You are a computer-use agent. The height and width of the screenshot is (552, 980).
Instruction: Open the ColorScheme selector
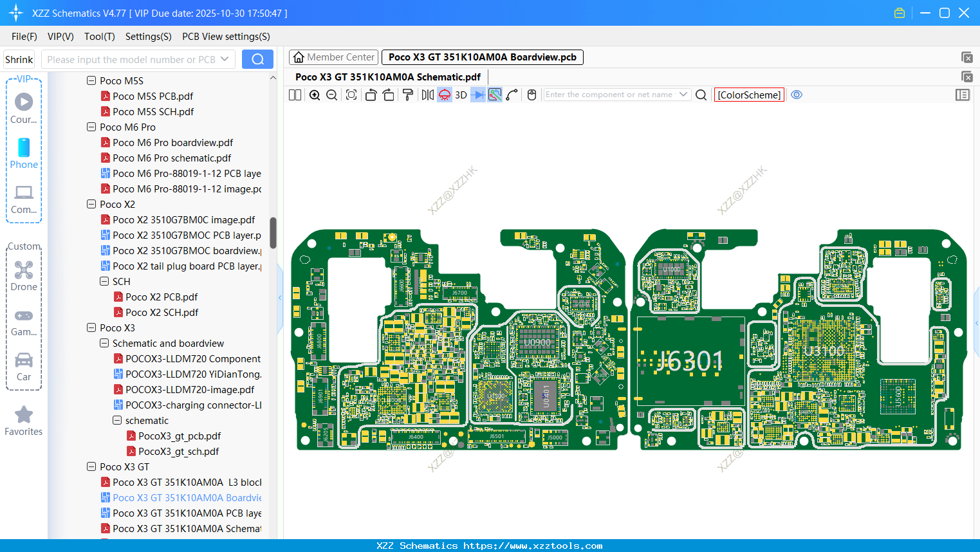[749, 95]
